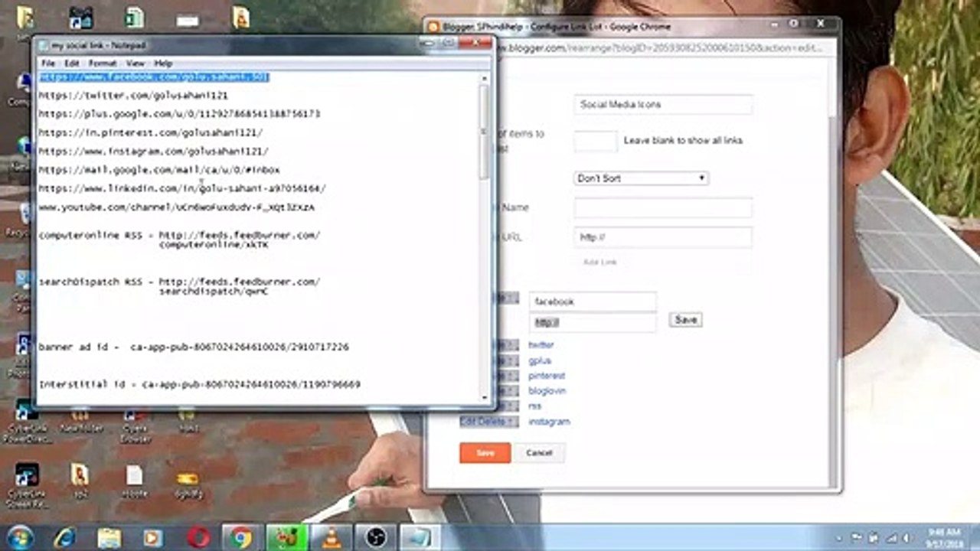This screenshot has height=551, width=980.
Task: Click the highlighted facebook URL line in Notepad
Action: [154, 77]
